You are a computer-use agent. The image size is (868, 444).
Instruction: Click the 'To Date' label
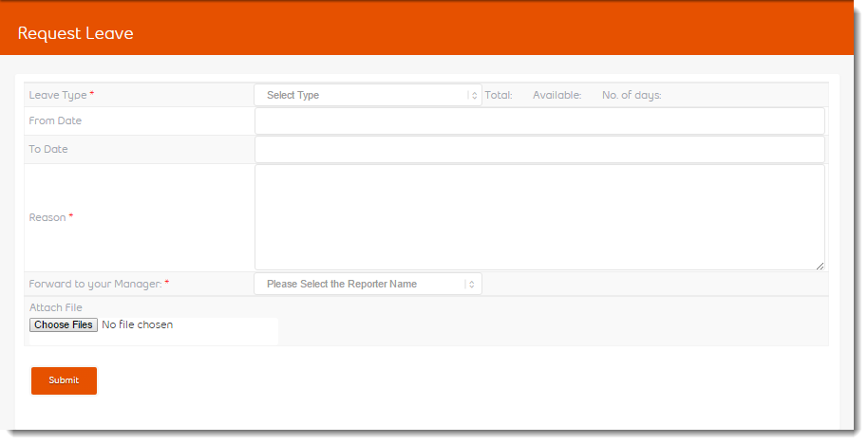(48, 149)
